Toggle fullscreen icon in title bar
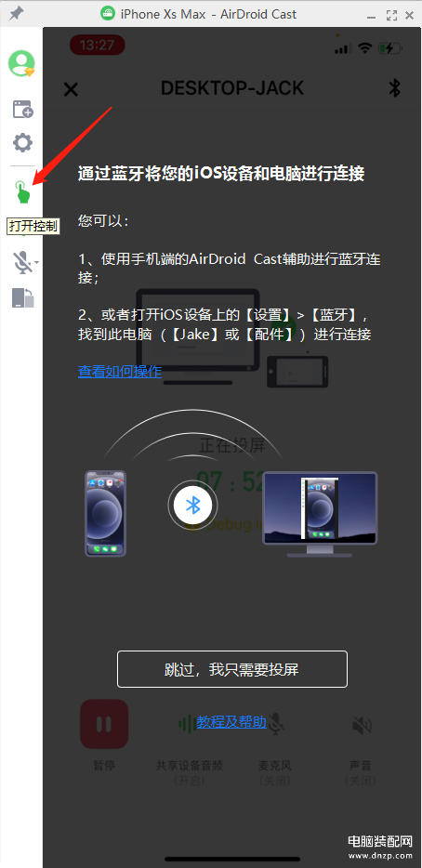The width and height of the screenshot is (422, 868). (x=391, y=16)
